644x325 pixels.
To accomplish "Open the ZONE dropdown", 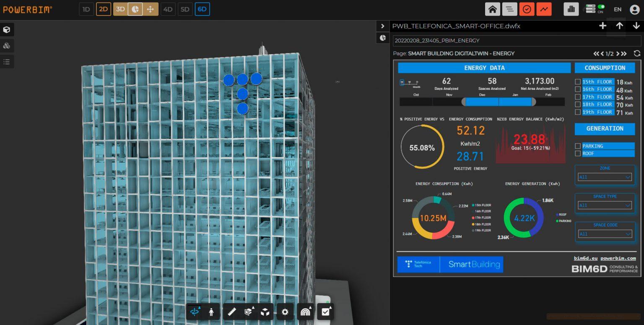I will (x=604, y=177).
